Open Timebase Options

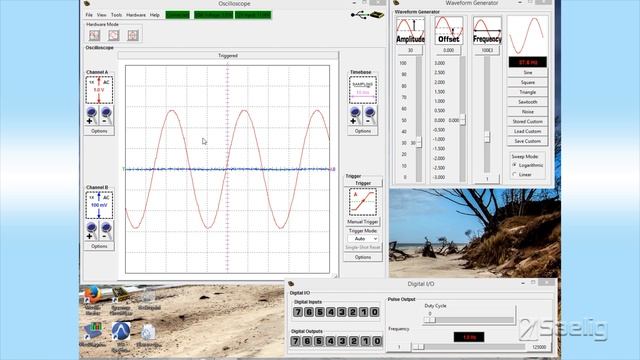[x=363, y=131]
